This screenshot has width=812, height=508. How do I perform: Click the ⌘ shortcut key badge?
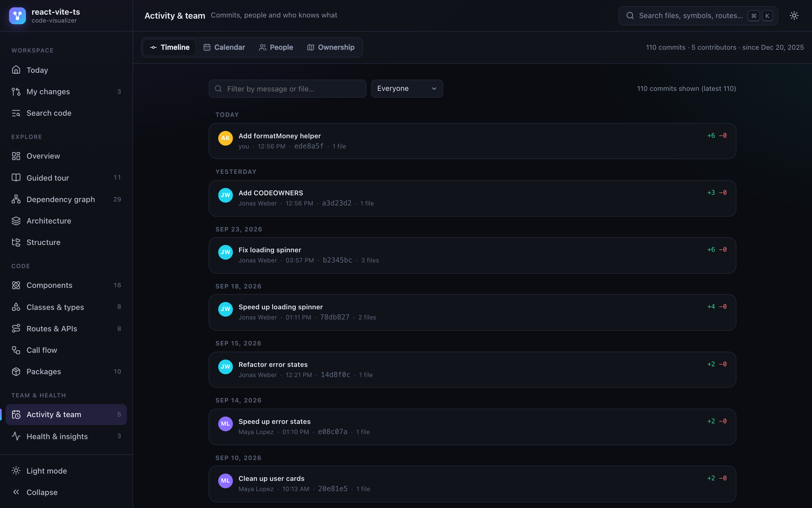(x=754, y=16)
